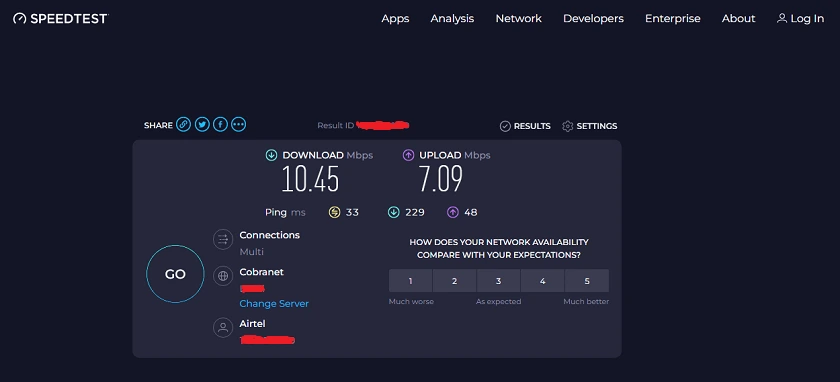
Task: Rate network availability 3, as expected
Action: (x=498, y=281)
